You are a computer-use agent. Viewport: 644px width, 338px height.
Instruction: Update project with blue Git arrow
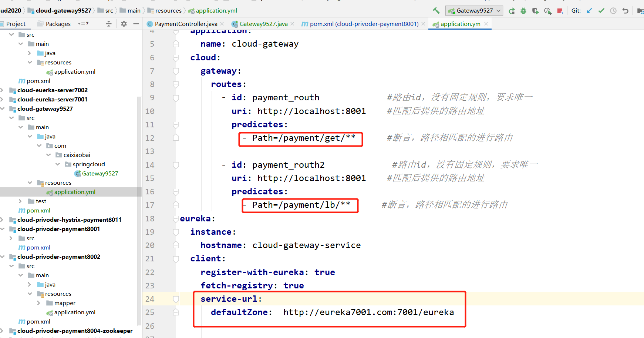point(589,11)
